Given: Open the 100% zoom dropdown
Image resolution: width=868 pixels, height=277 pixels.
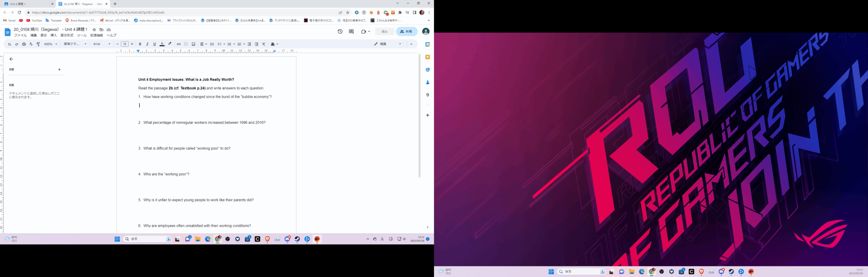Looking at the screenshot, I should click(x=51, y=44).
